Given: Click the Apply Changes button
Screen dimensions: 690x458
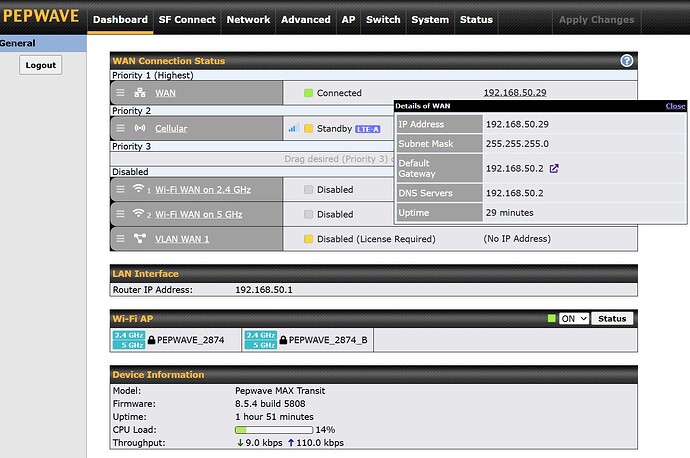Looking at the screenshot, I should coord(597,20).
